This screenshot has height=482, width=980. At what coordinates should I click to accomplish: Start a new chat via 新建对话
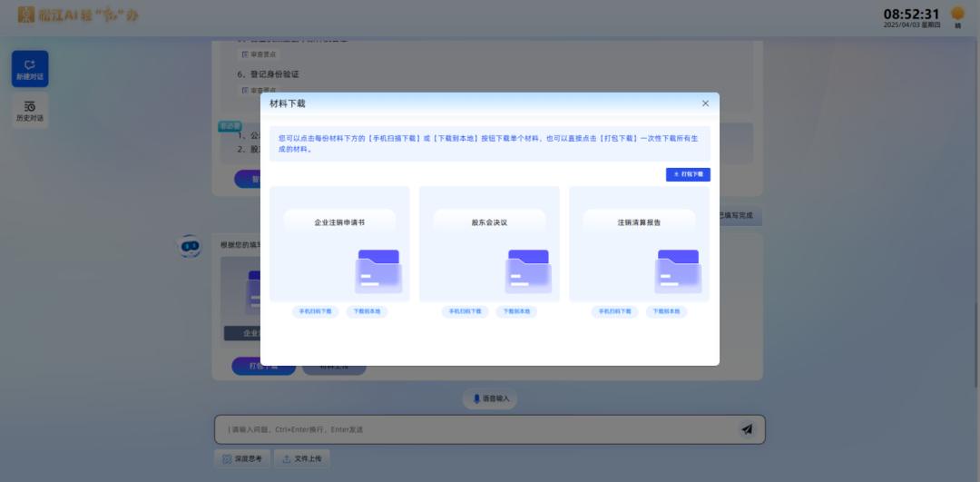pos(30,69)
